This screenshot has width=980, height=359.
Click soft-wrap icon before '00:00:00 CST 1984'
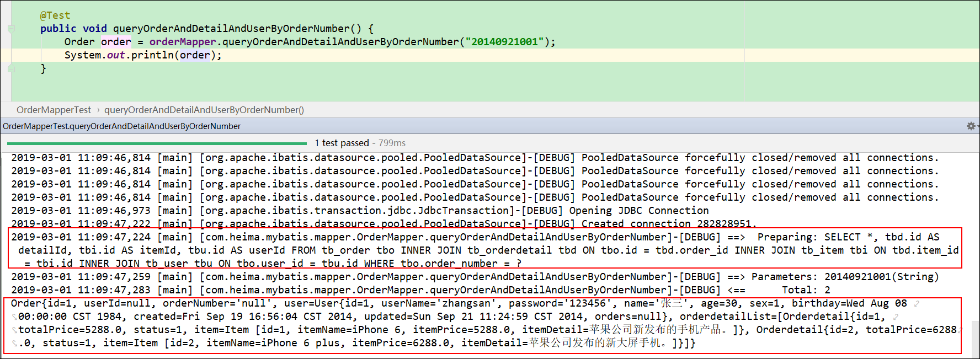14,317
